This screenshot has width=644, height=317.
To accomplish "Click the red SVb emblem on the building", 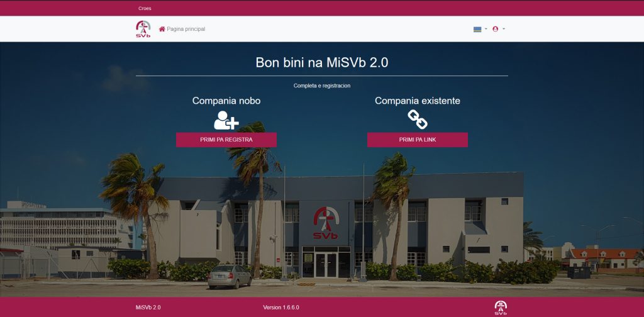I will [x=325, y=223].
